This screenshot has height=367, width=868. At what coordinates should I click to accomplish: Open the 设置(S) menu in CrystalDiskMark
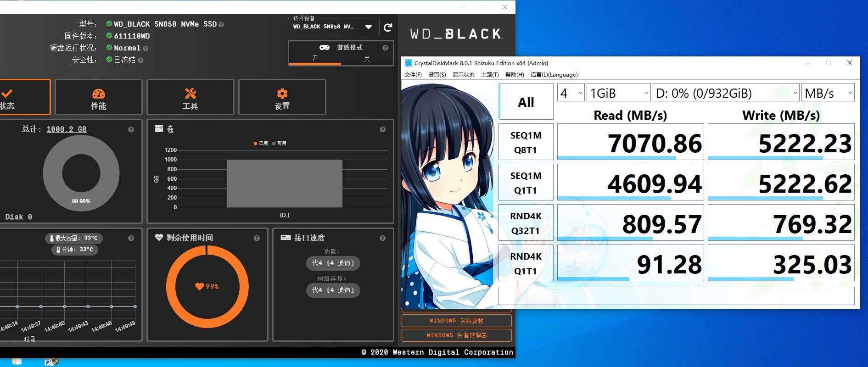click(437, 75)
